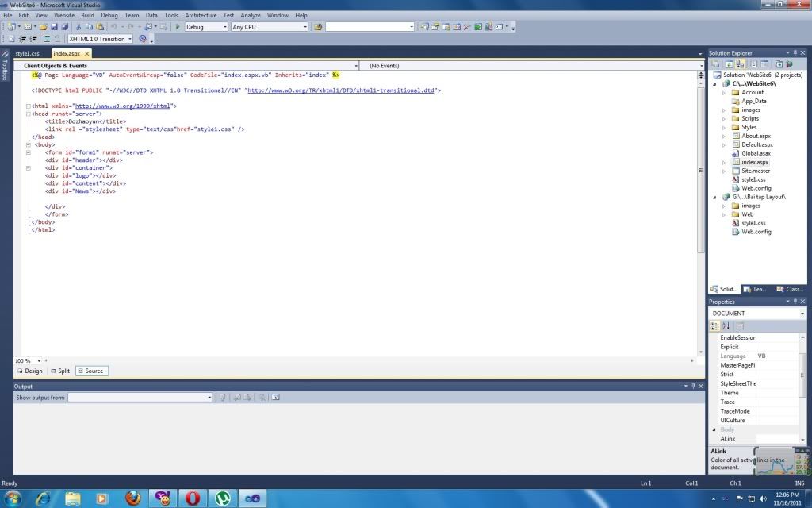Collapse the html tag outline in code

pos(28,106)
